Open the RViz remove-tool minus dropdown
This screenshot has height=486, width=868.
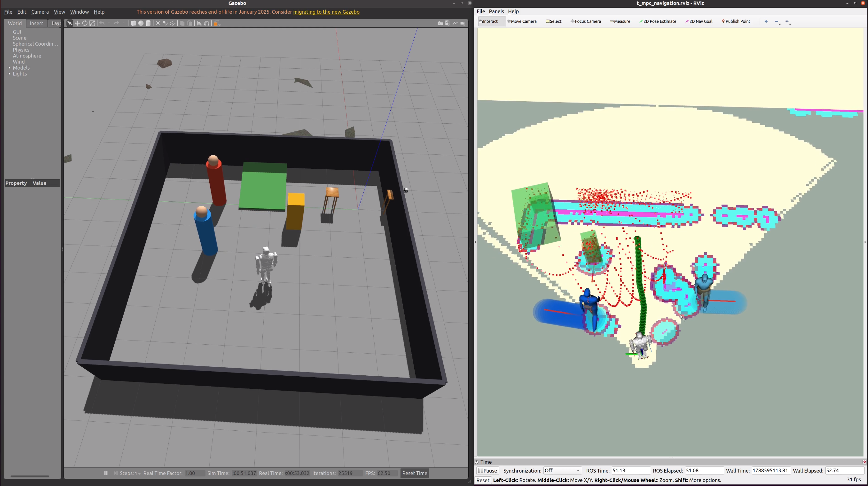click(x=778, y=22)
